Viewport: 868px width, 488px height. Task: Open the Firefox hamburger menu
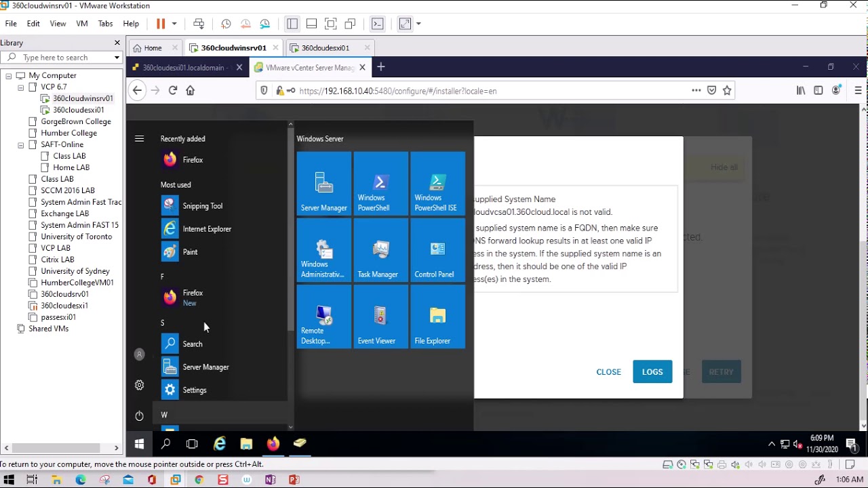point(858,90)
